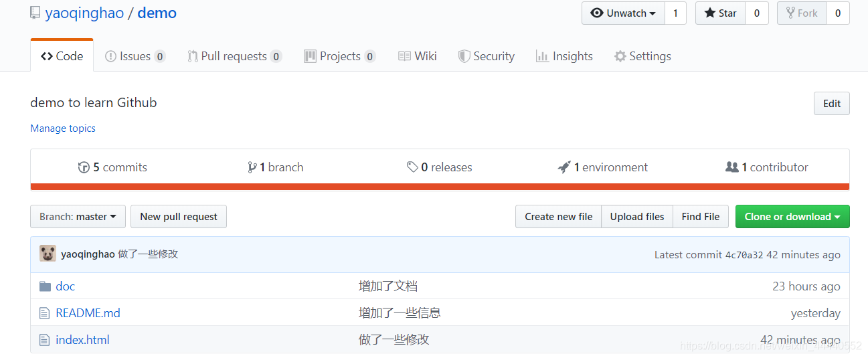Click the repository description demo to learn Github
The height and width of the screenshot is (358, 868).
click(94, 102)
